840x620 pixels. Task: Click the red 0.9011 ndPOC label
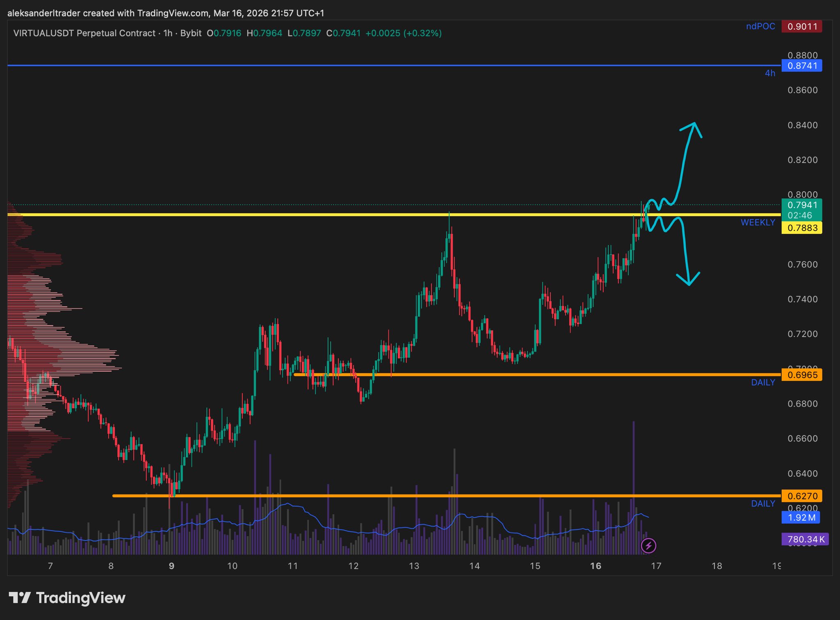coord(801,27)
